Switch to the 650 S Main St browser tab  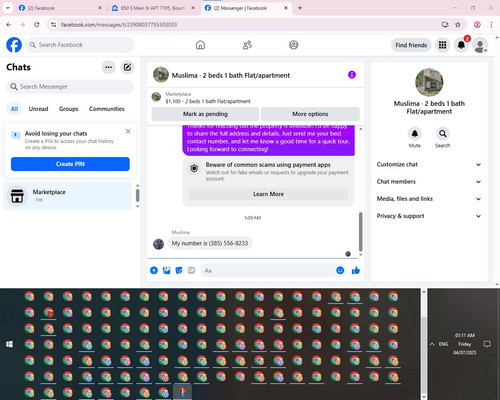click(x=153, y=8)
